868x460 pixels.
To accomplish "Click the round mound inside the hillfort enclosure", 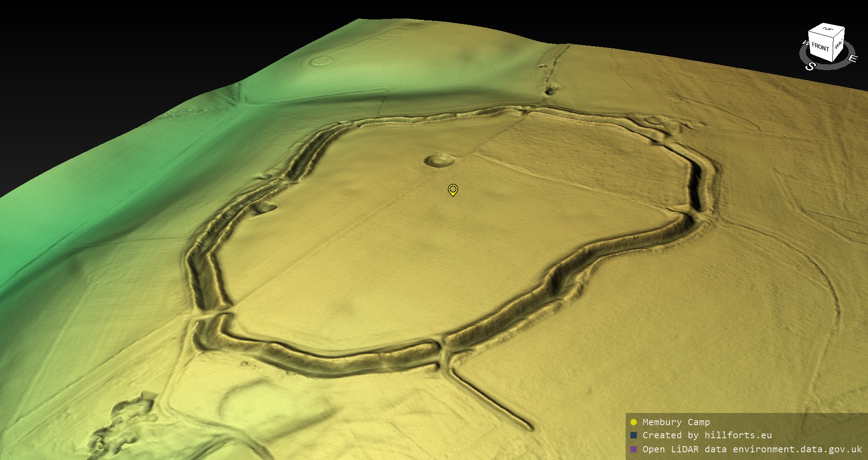I will pos(439,160).
